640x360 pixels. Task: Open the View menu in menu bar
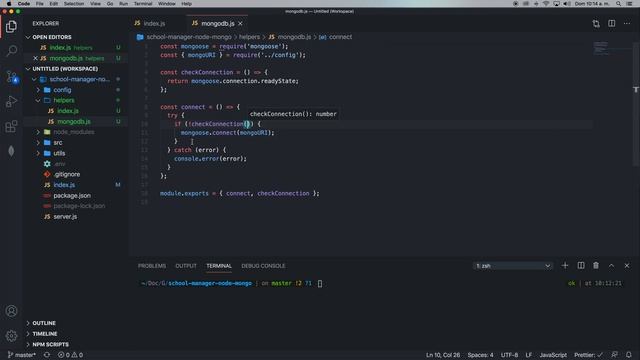[x=95, y=4]
